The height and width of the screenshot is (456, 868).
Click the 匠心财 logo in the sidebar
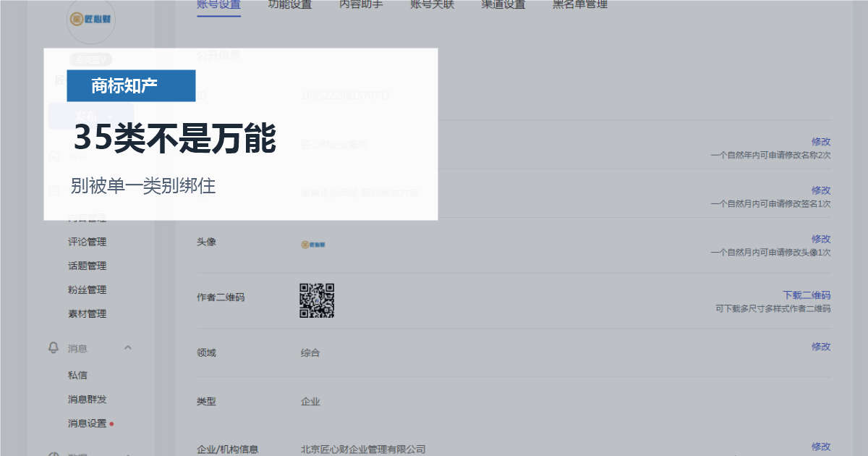[x=90, y=20]
